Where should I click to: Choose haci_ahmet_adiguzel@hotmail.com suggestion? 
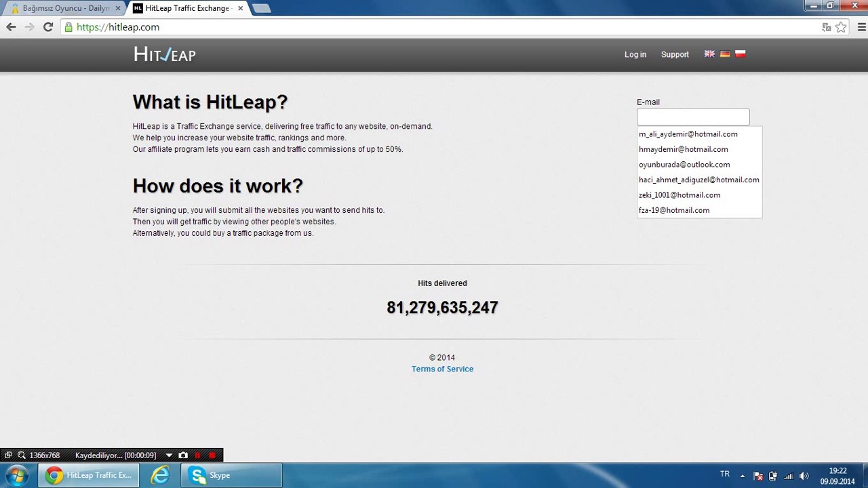tap(699, 180)
